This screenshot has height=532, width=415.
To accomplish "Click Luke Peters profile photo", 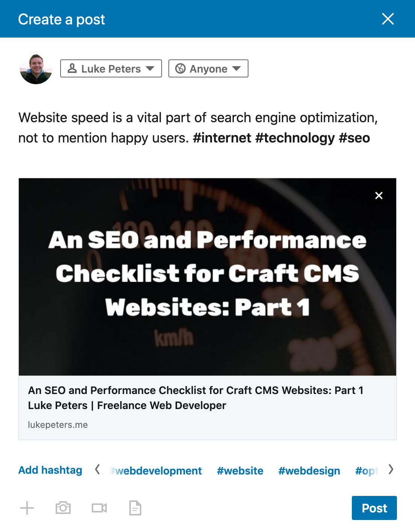I will pos(36,68).
